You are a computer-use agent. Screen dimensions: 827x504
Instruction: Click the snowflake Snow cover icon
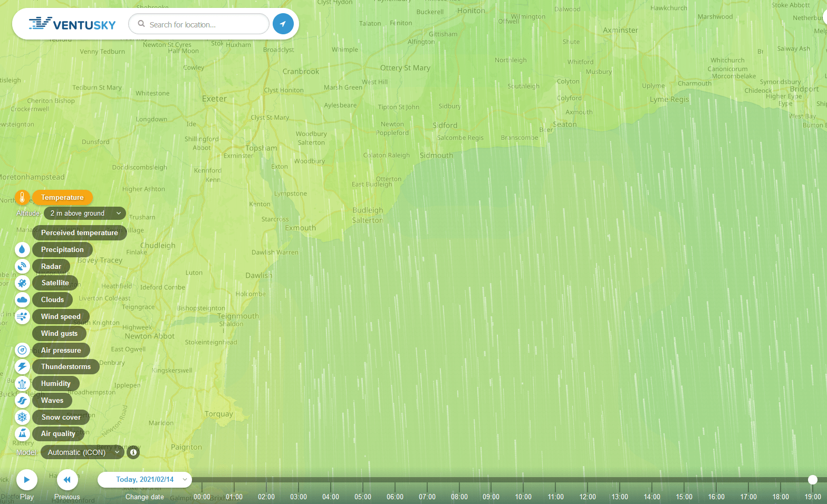22,417
